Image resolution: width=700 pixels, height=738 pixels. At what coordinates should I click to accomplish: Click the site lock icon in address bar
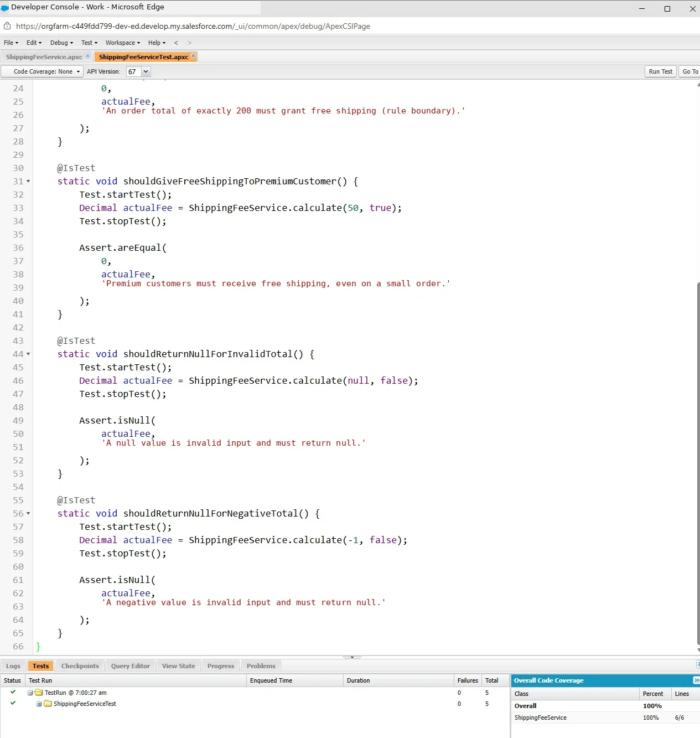pyautogui.click(x=7, y=26)
